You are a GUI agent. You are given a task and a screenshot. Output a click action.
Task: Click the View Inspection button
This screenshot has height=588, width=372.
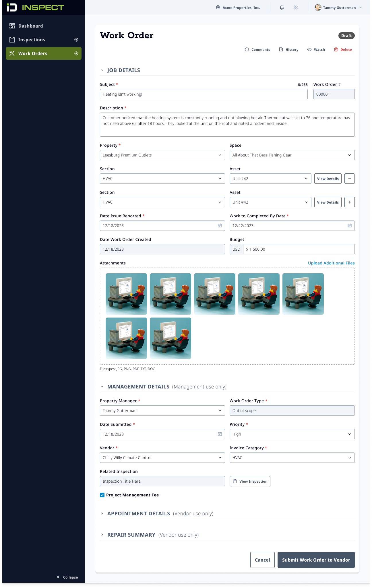coord(250,481)
